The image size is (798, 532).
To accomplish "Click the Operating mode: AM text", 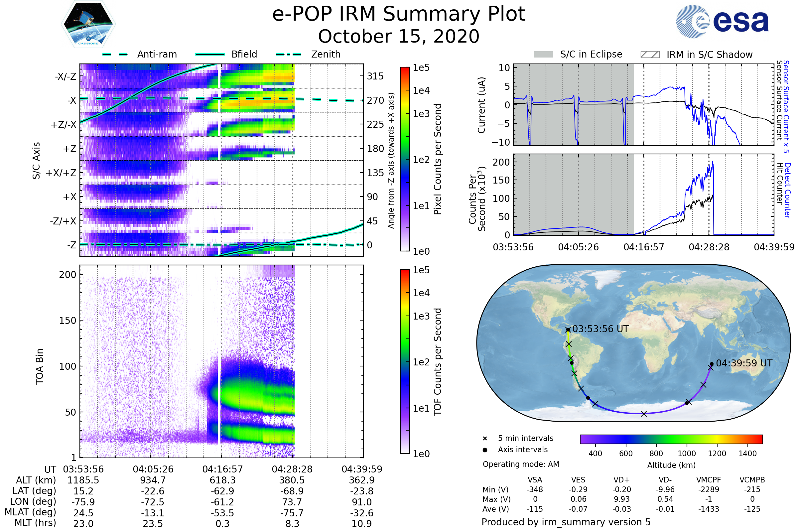I will coord(521,465).
